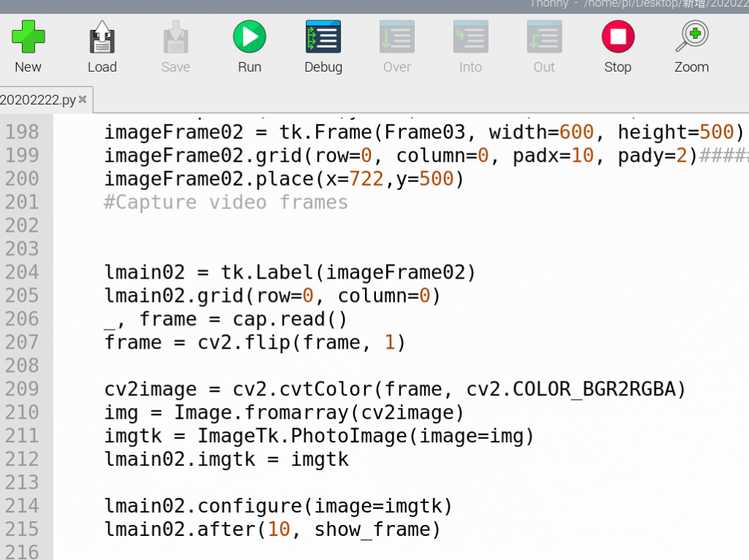This screenshot has height=560, width=749.
Task: Click the value 500 after height= on line 198
Action: pyautogui.click(x=716, y=132)
